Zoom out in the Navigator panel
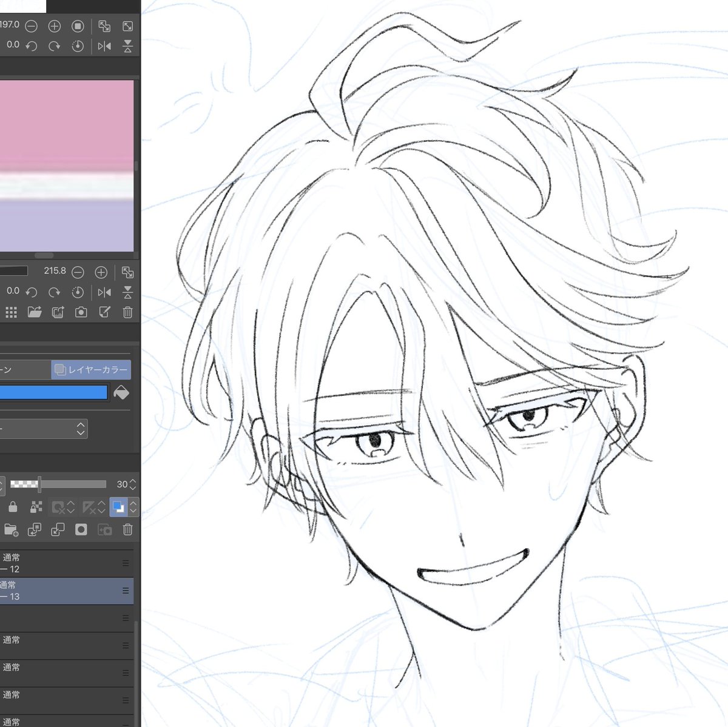The width and height of the screenshot is (728, 727). 31,26
